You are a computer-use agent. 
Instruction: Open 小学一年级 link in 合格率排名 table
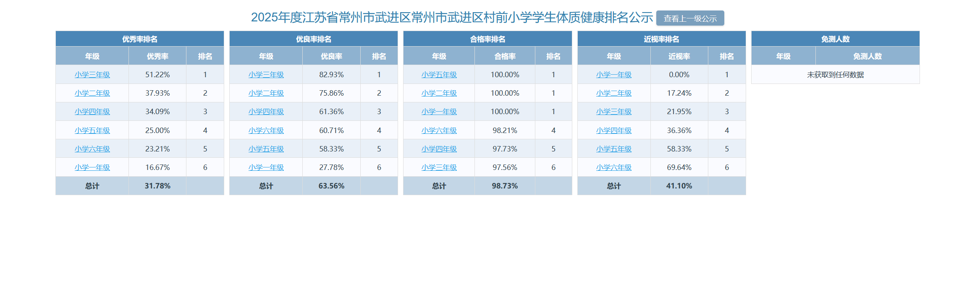click(x=439, y=112)
